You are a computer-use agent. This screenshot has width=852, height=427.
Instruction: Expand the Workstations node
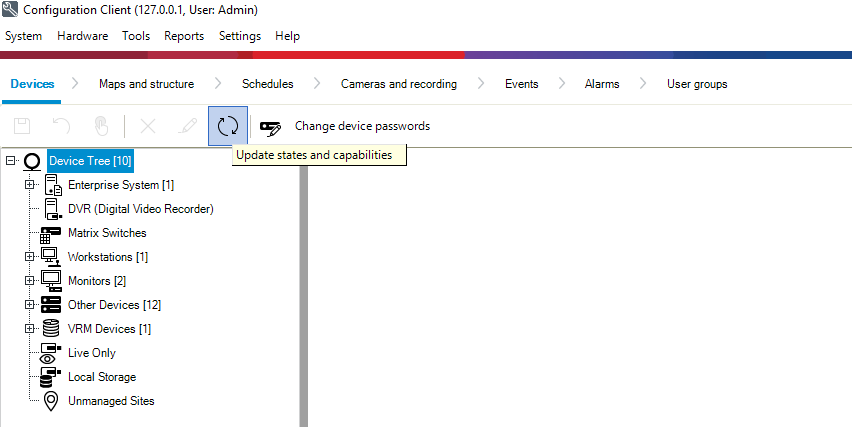tap(29, 256)
